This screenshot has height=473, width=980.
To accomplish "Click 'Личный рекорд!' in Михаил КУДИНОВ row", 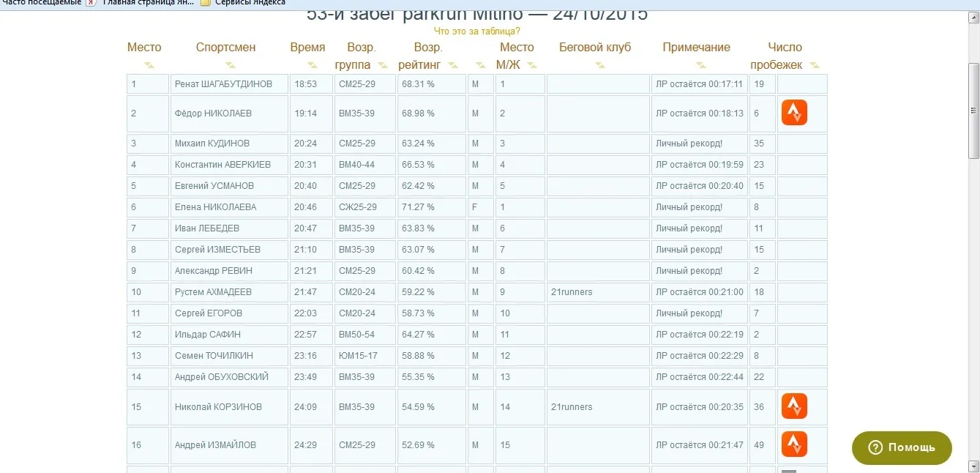I will pos(689,144).
